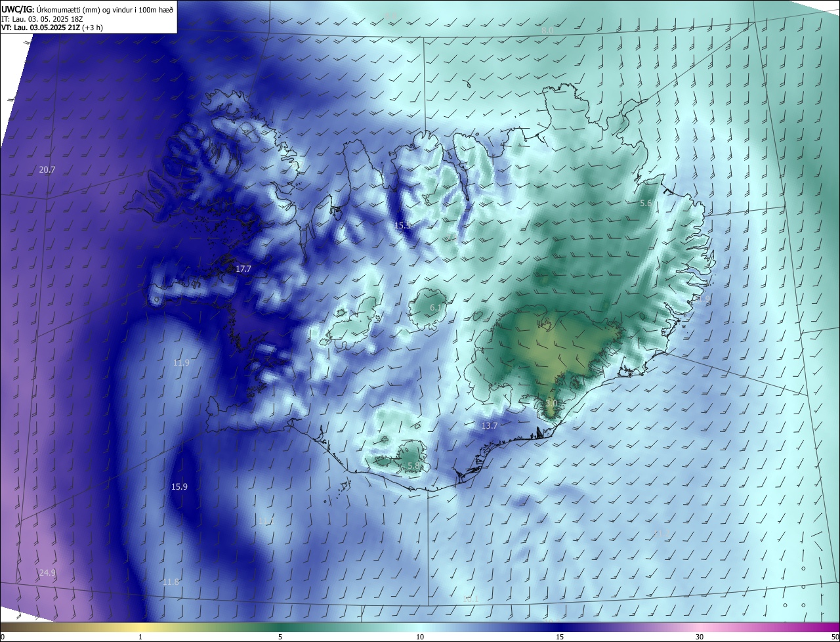The height and width of the screenshot is (642, 840).
Task: Click the 5.6 value label on the map
Action: (x=646, y=203)
